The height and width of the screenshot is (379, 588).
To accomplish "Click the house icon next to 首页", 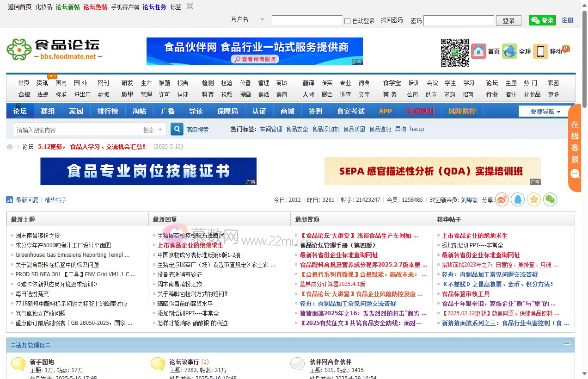I will click(x=478, y=51).
